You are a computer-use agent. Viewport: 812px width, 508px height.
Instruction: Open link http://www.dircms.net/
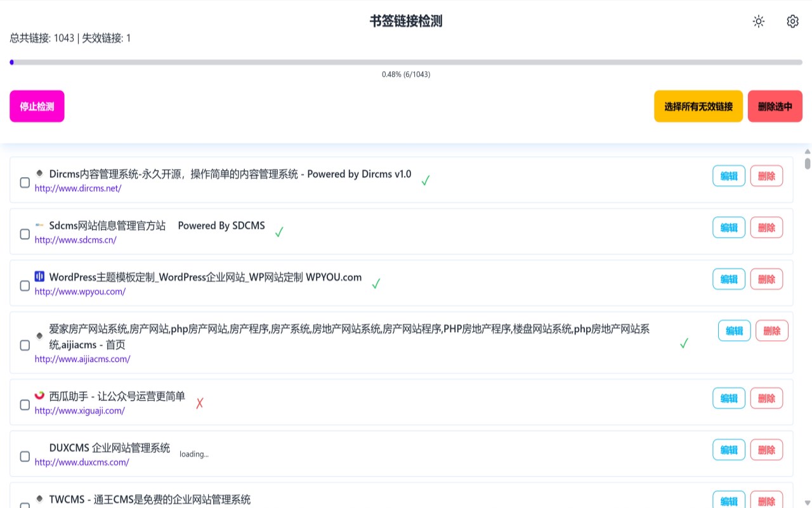coord(78,189)
